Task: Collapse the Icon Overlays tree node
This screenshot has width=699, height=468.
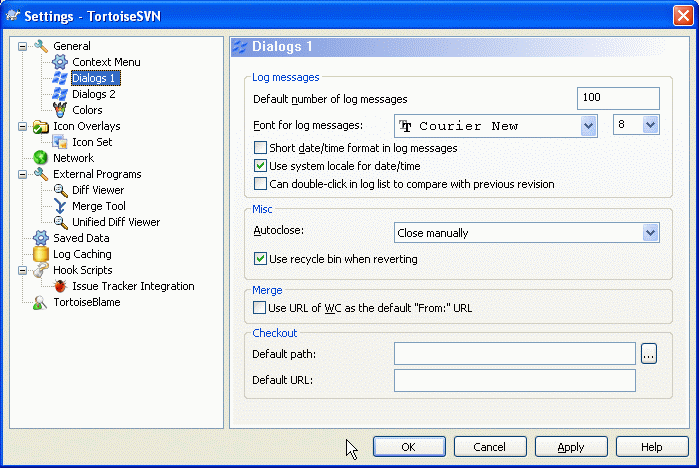Action: click(x=22, y=126)
